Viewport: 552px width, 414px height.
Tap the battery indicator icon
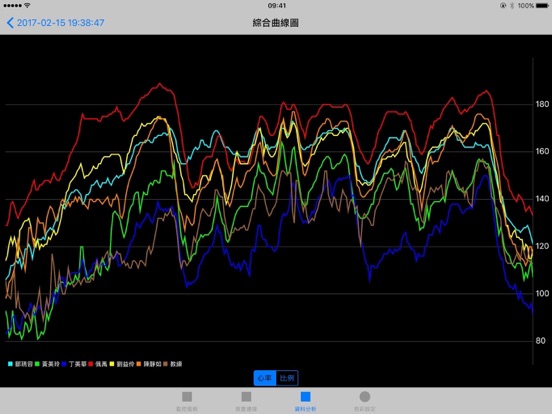(x=542, y=5)
